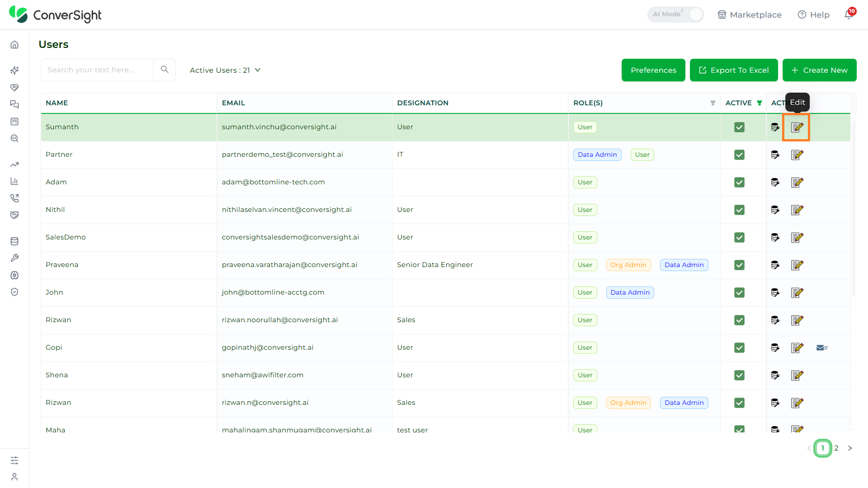Screen dimensions: 868x488
Task: Click the search text field
Action: click(97, 70)
